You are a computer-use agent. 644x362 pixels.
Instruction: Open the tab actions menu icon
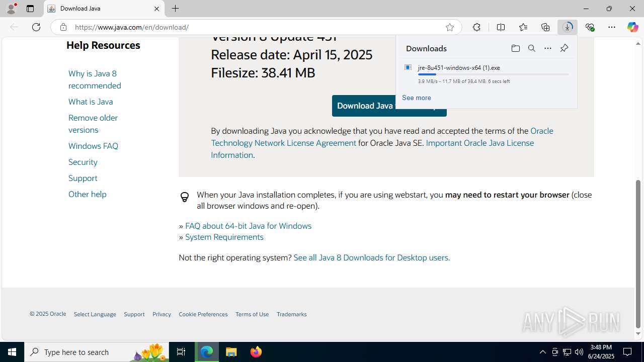tap(30, 9)
